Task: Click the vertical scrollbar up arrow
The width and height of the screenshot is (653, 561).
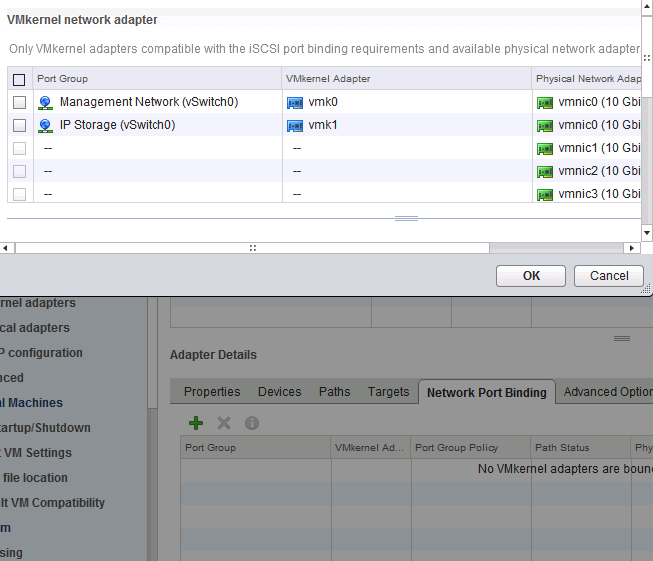Action: pyautogui.click(x=647, y=6)
